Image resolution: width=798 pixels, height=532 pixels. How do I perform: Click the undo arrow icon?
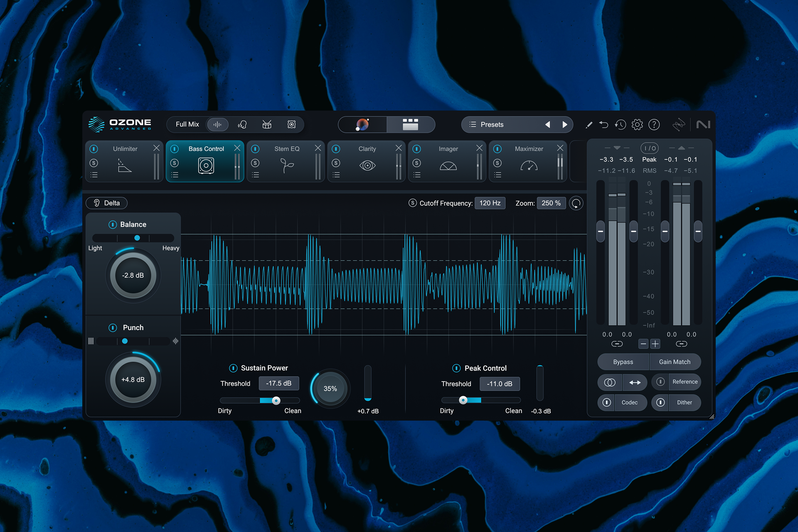(x=603, y=124)
